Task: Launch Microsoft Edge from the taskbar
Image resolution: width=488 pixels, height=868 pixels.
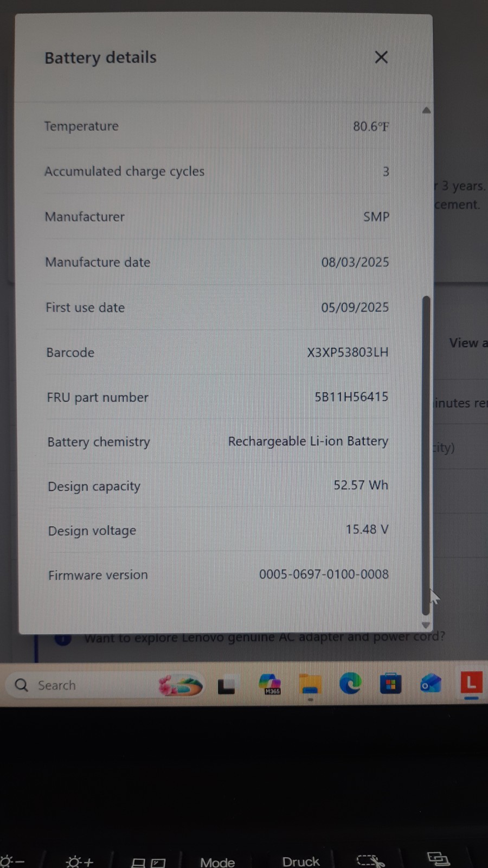Action: 350,684
